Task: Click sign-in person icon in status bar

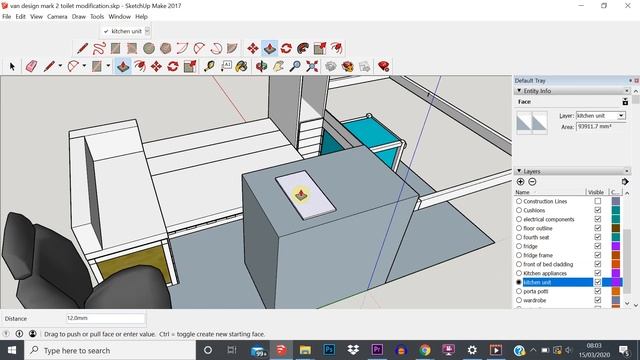Action: (x=33, y=334)
